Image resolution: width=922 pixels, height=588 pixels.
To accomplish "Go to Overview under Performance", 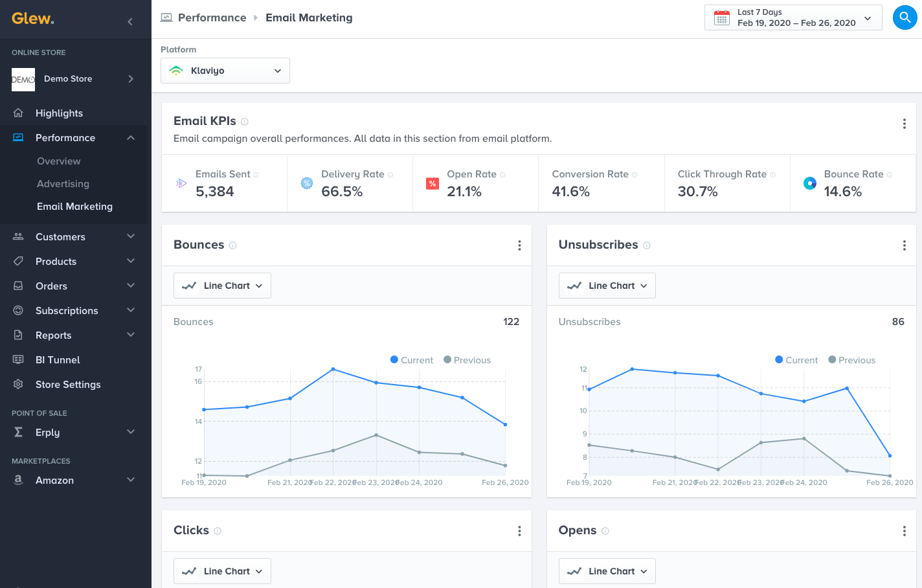I will (x=59, y=161).
